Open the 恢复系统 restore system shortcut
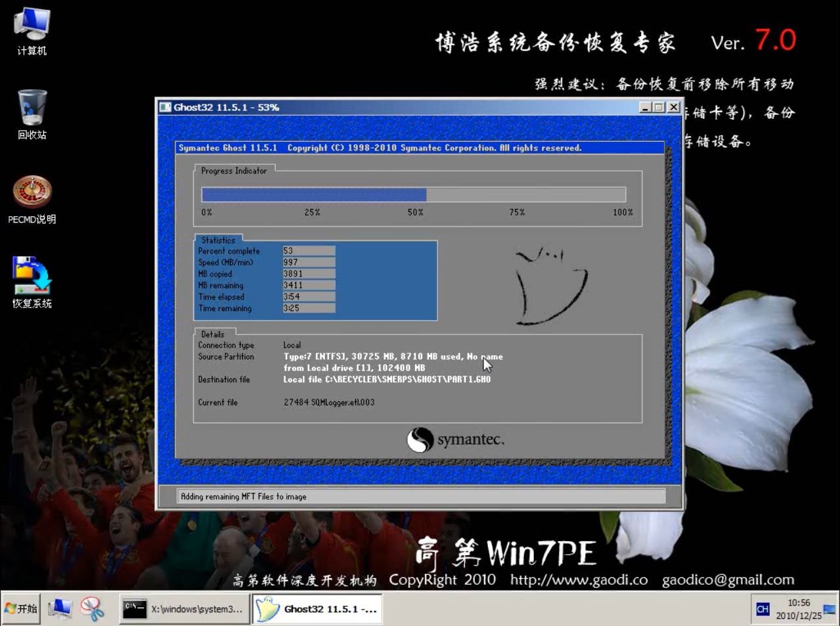Screen dimensions: 840x626 [x=32, y=283]
